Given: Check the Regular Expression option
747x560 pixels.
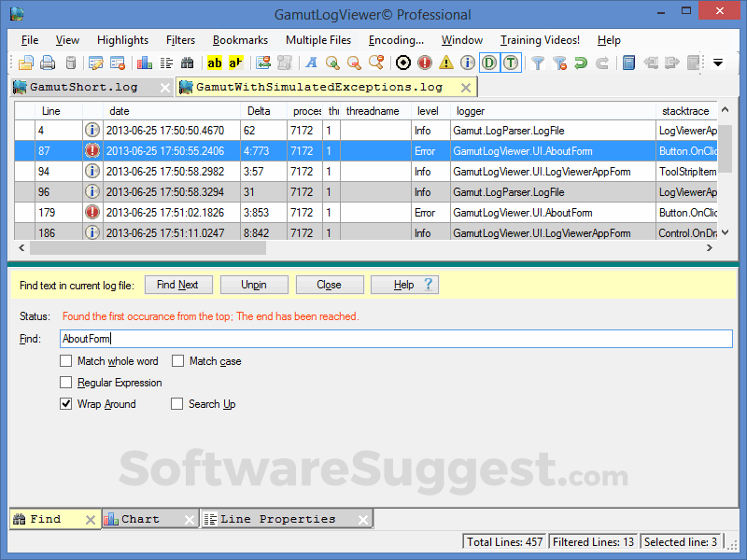Looking at the screenshot, I should point(66,382).
